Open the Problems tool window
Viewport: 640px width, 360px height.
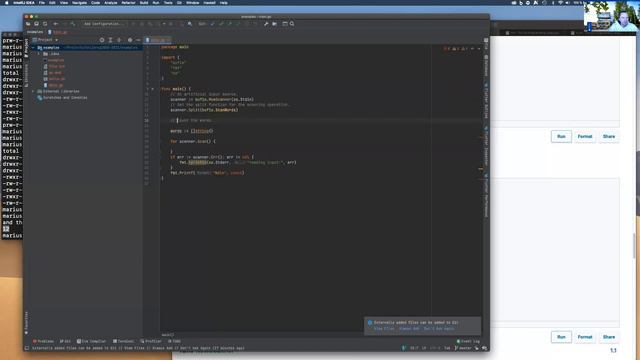tap(43, 341)
